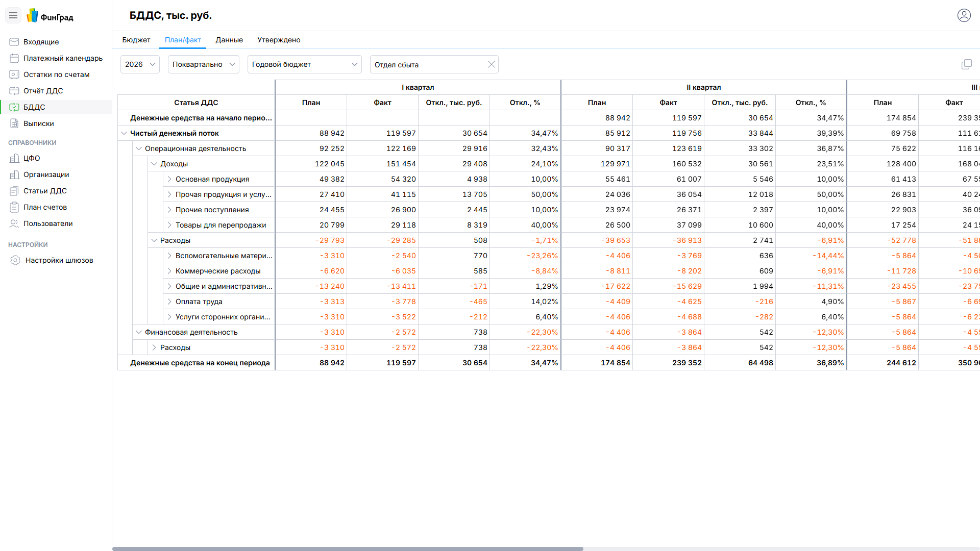Screen dimensions: 980x551
Task: Clear the Отдел сбыта filter
Action: (x=491, y=64)
